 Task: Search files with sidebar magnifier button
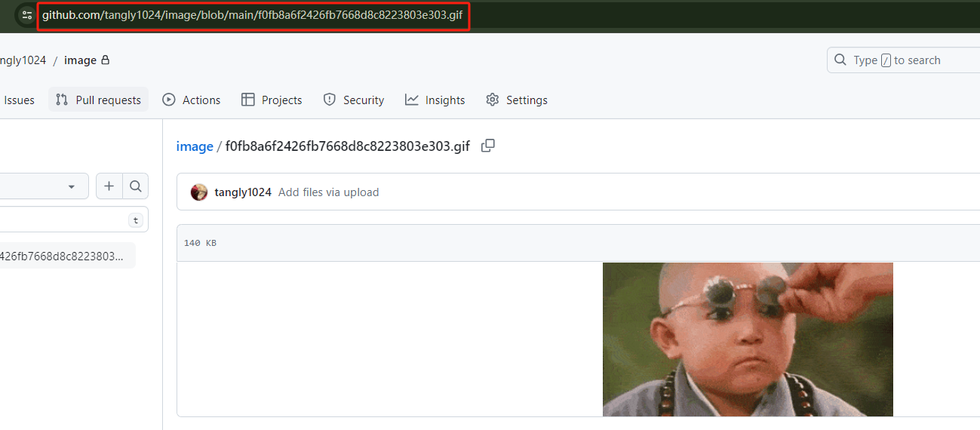click(135, 186)
